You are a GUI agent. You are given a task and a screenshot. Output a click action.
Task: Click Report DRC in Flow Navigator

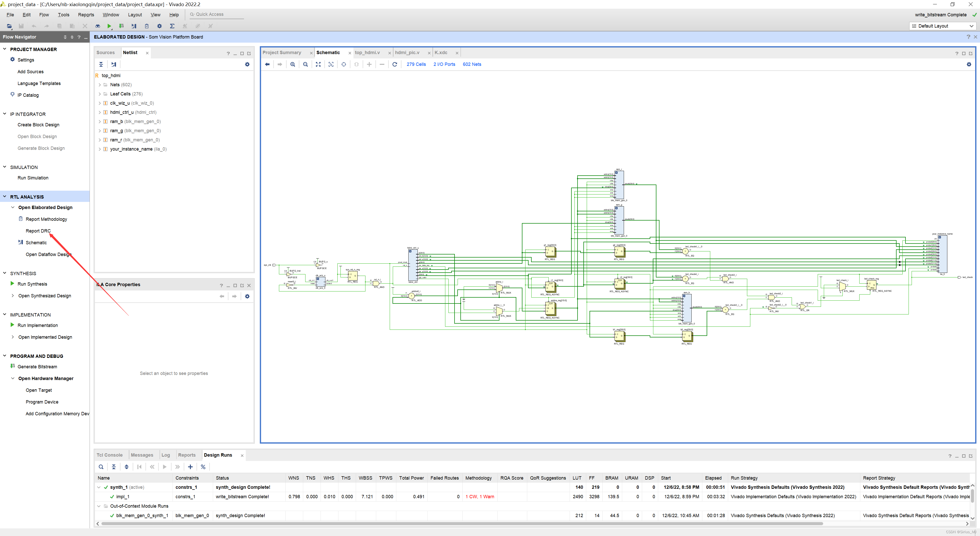[x=38, y=231]
